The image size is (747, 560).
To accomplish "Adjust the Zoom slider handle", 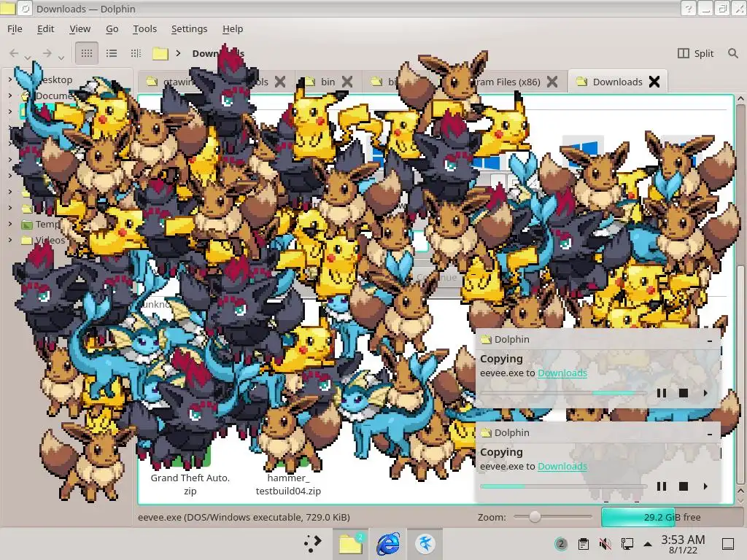I will click(x=535, y=517).
